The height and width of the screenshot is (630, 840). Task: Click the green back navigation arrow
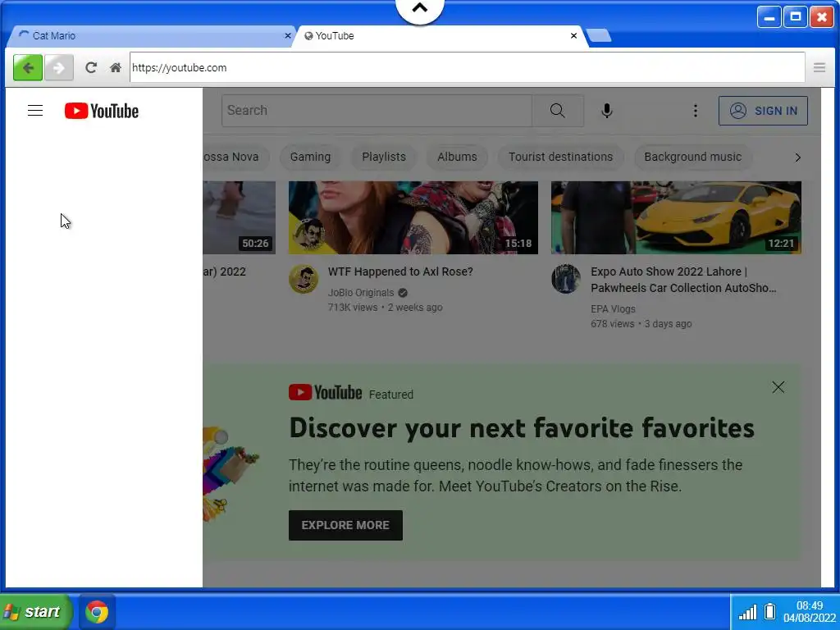click(x=28, y=68)
